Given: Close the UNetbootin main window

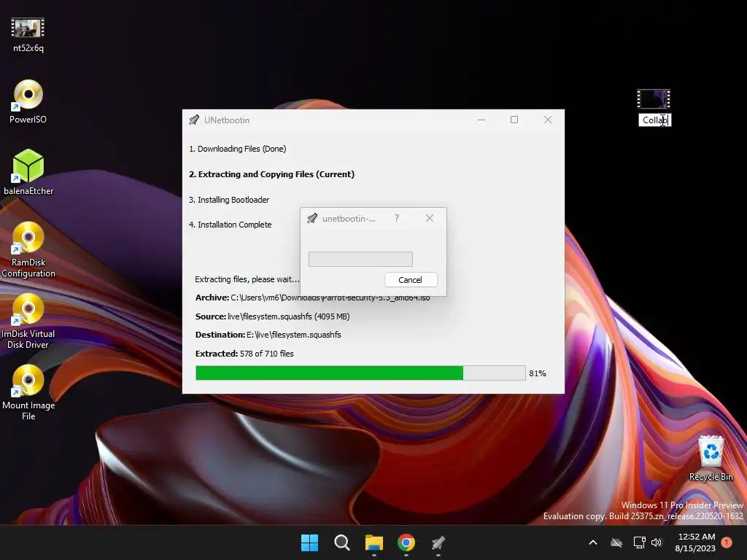Looking at the screenshot, I should [x=548, y=120].
